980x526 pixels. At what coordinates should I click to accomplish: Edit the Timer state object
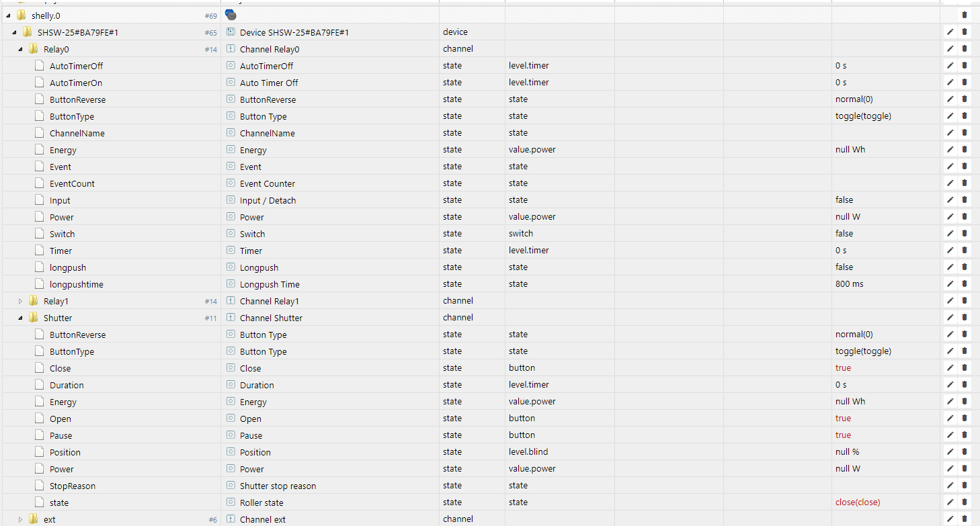[x=950, y=250]
